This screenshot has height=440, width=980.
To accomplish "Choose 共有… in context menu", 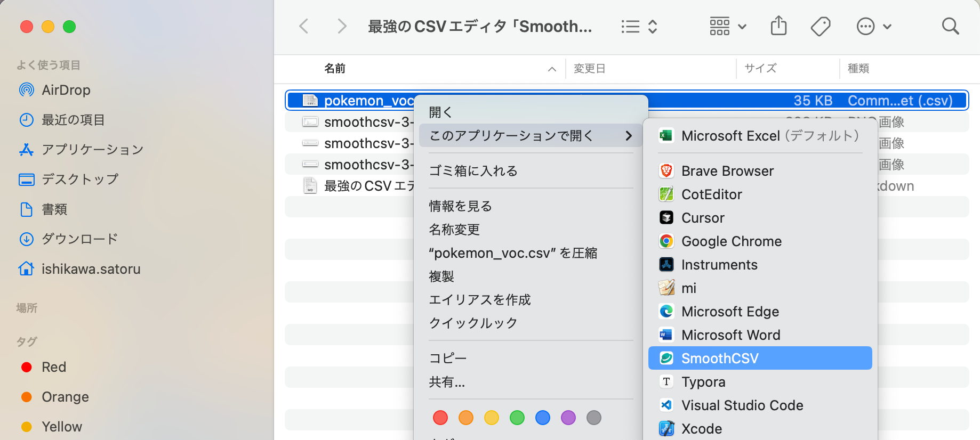I will coord(531,382).
